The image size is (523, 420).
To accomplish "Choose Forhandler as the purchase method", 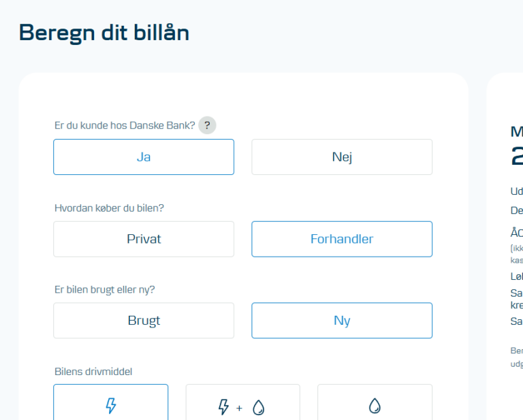I will [x=342, y=239].
